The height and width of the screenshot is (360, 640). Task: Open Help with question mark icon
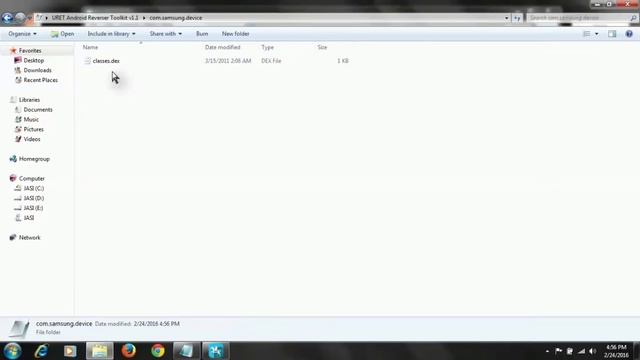point(629,34)
